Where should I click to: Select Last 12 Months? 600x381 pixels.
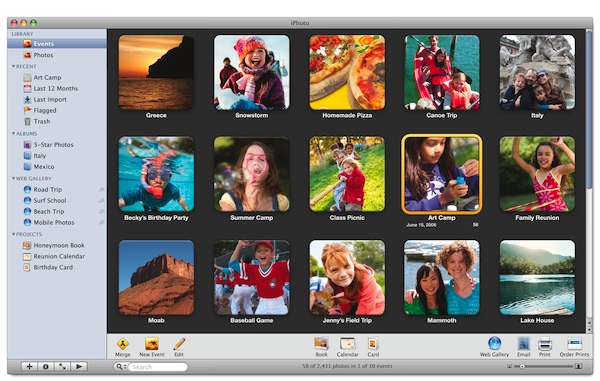tap(57, 88)
